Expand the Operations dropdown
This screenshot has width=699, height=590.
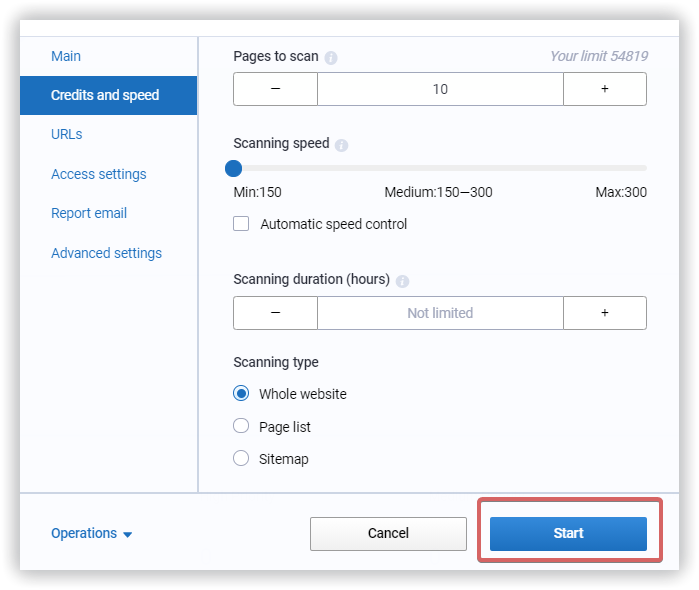click(x=91, y=533)
